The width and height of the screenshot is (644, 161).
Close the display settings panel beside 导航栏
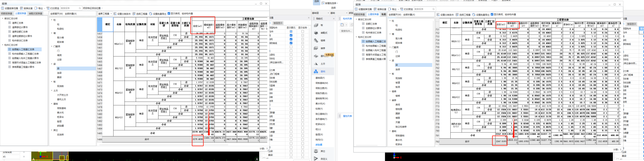click(x=309, y=18)
